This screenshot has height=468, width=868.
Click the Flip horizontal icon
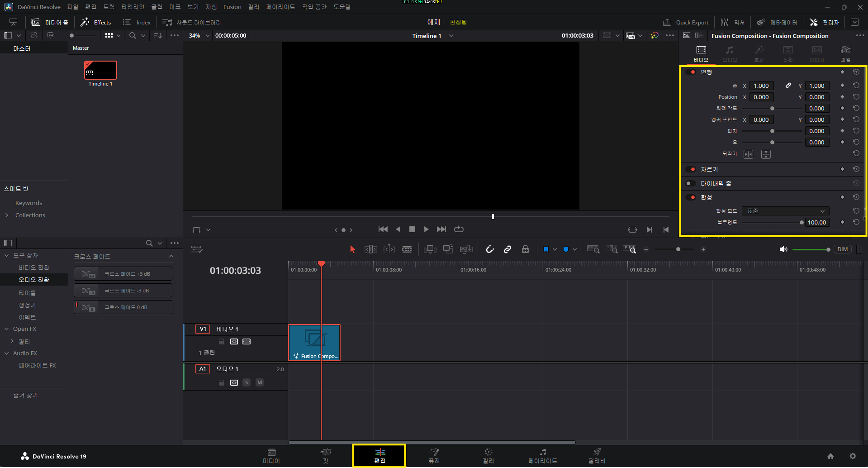749,154
